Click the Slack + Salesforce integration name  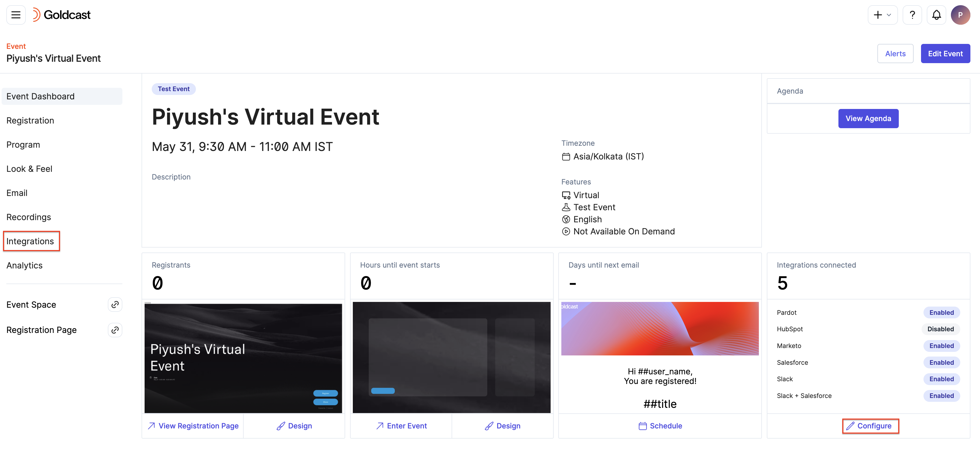(804, 396)
